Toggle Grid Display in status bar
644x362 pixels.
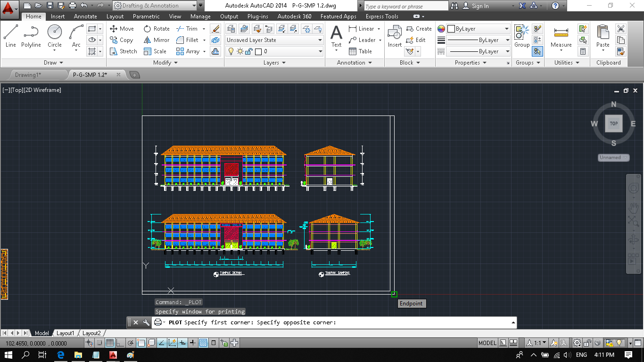(109, 343)
